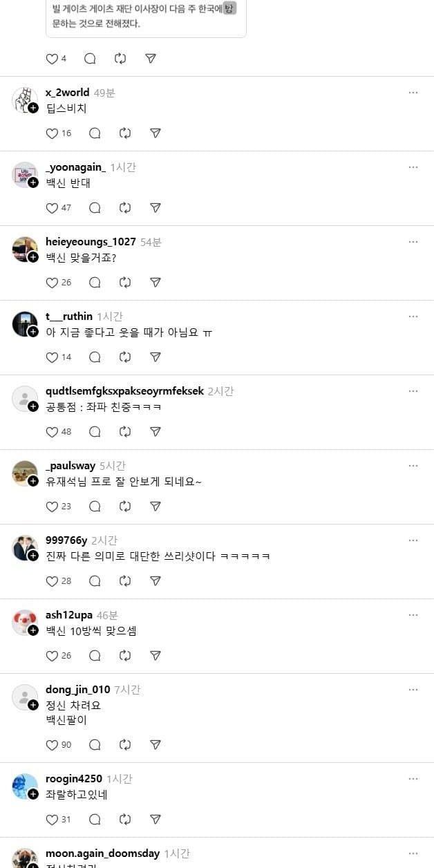
Task: Like the comment by x_2world
Action: [52, 133]
